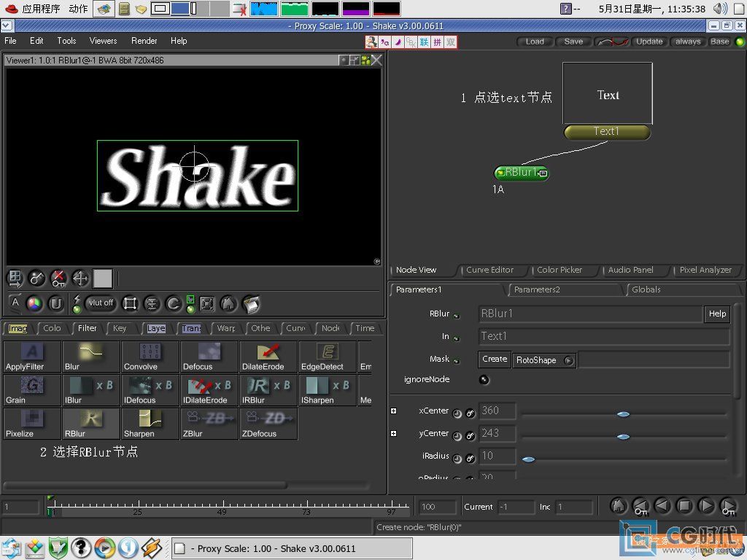The height and width of the screenshot is (560, 747).
Task: Click the Save script button
Action: [x=573, y=42]
